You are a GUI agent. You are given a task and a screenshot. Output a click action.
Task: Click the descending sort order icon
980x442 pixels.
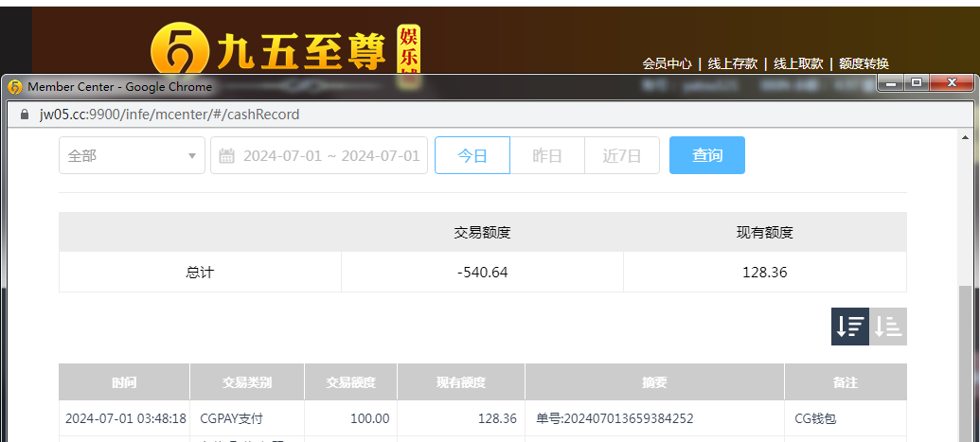point(850,327)
